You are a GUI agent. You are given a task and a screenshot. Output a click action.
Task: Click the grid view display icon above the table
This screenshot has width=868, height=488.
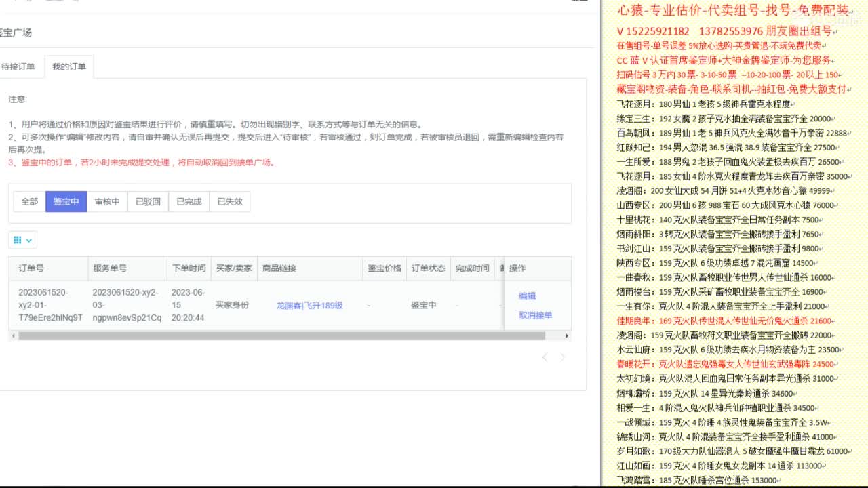pos(18,239)
